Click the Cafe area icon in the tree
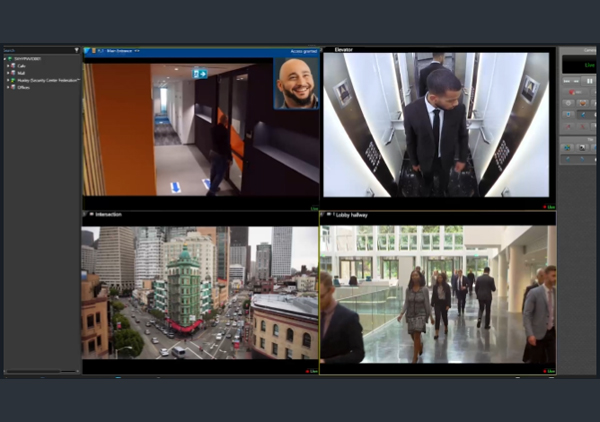 click(14, 65)
